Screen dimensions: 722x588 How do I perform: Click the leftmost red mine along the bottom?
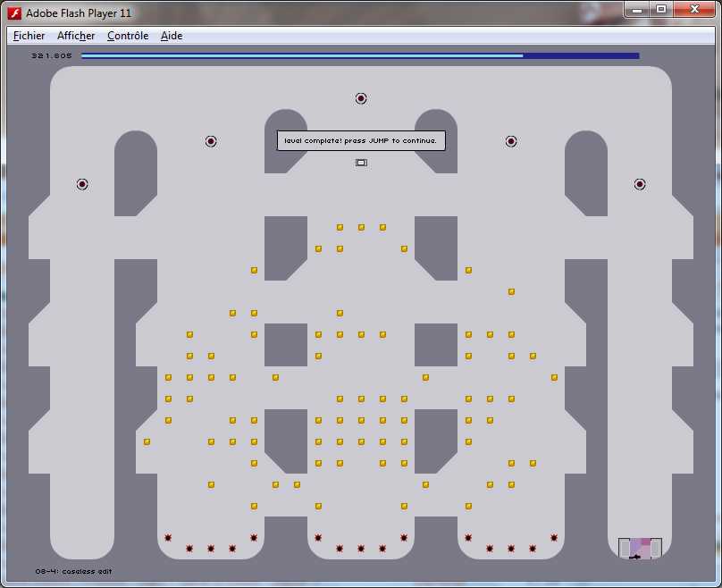(168, 538)
